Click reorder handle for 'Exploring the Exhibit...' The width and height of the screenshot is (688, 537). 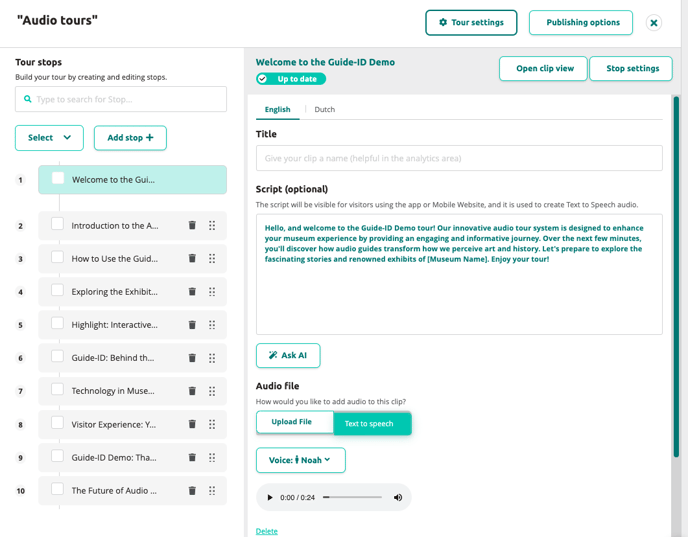pos(212,292)
